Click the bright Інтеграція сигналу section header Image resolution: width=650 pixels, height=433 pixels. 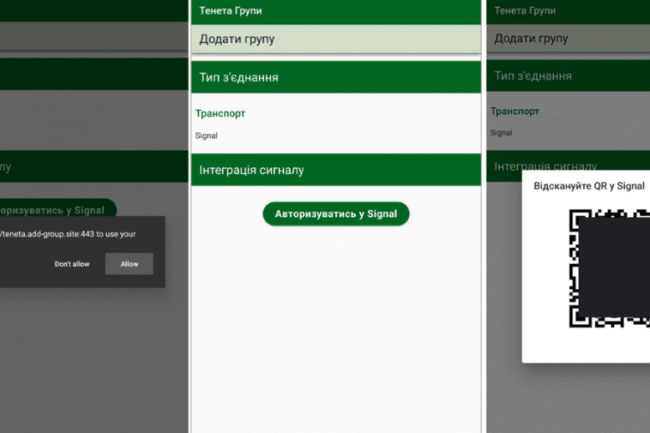336,170
